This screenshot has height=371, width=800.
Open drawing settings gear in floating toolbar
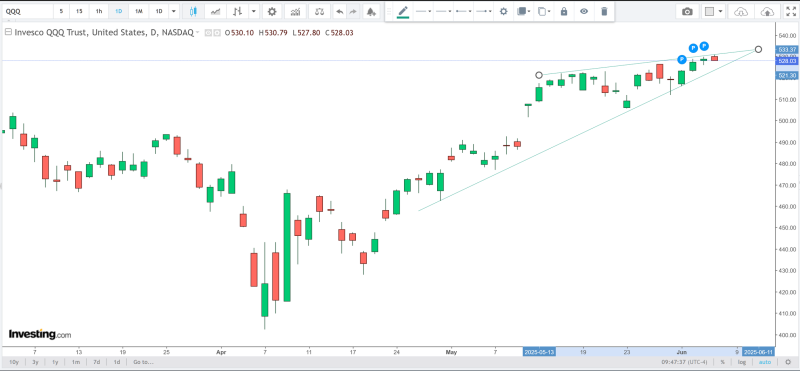tap(504, 11)
